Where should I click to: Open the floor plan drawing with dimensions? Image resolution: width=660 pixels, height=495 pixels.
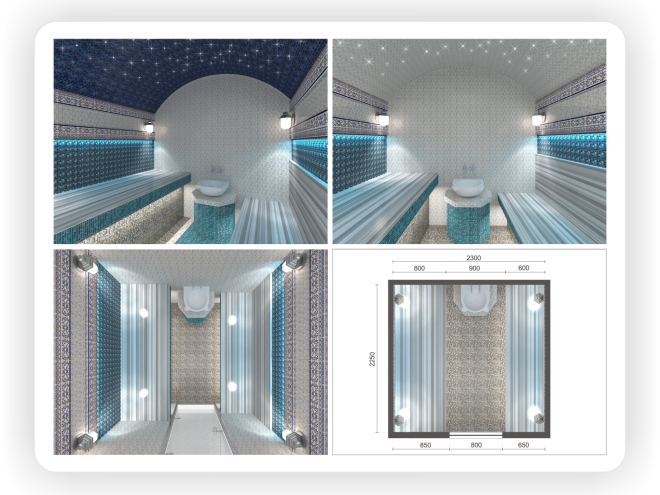coord(469,352)
